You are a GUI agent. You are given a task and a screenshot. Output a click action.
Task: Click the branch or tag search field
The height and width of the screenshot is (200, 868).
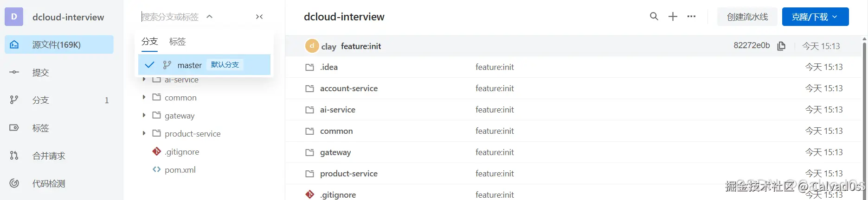point(170,17)
